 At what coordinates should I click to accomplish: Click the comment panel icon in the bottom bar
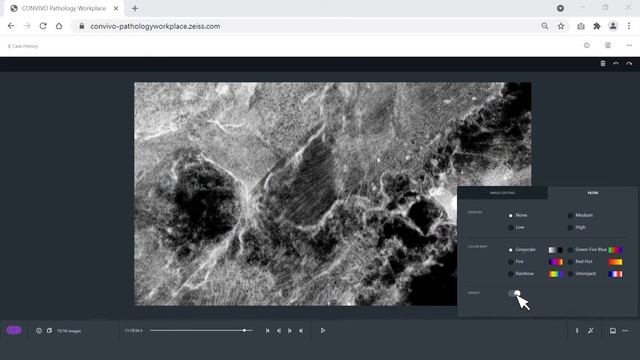click(613, 331)
